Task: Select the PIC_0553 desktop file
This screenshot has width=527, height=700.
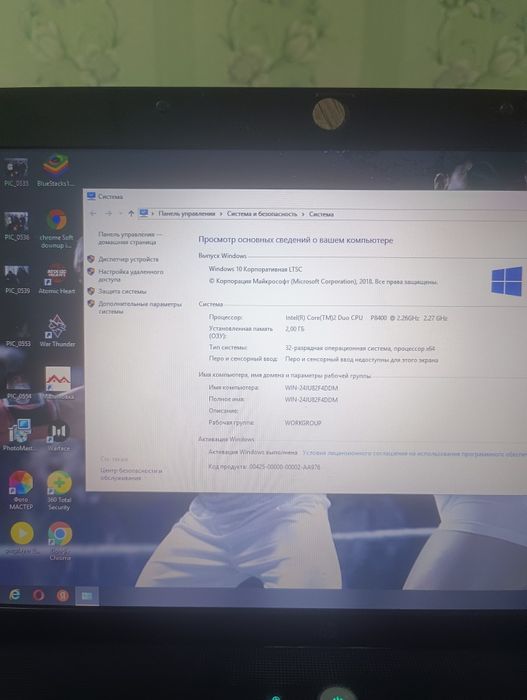Action: pyautogui.click(x=18, y=333)
